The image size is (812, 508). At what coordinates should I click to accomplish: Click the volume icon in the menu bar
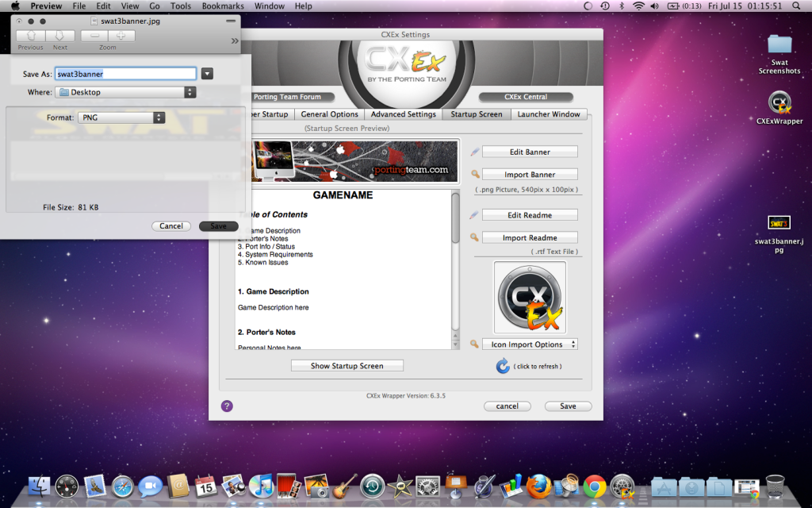pos(655,6)
